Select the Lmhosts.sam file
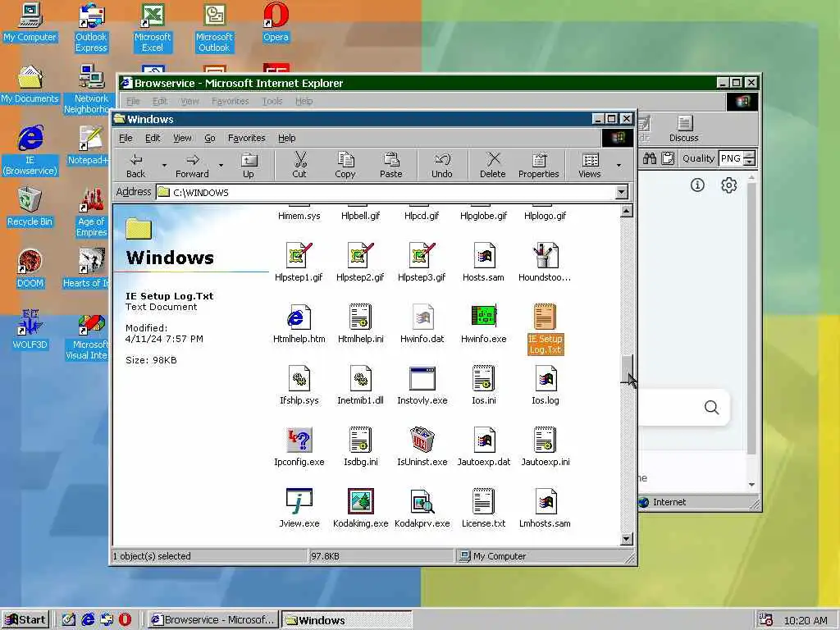 coord(546,509)
